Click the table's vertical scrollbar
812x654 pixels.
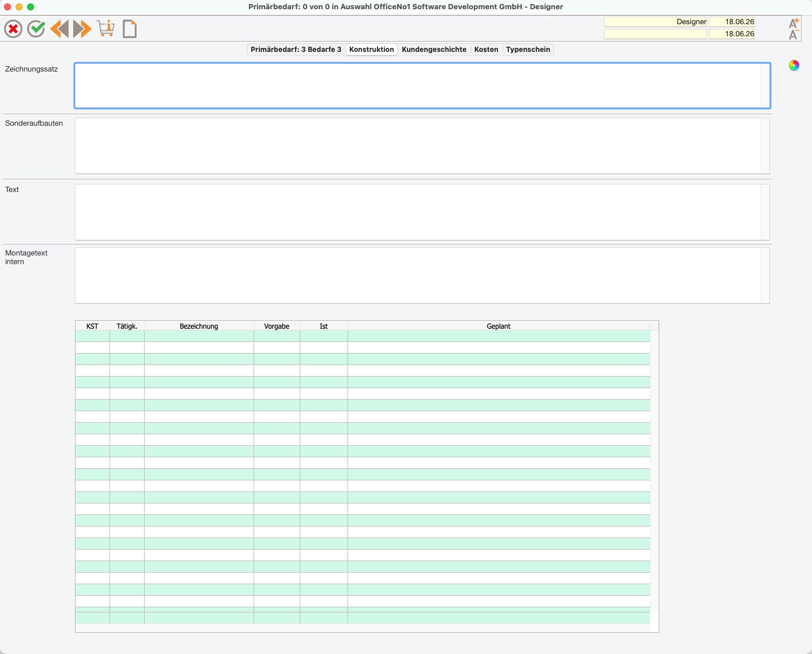coord(654,471)
